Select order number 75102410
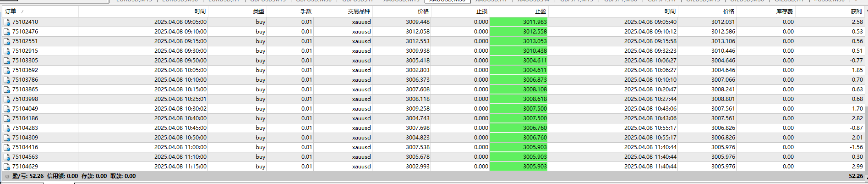 (25, 22)
